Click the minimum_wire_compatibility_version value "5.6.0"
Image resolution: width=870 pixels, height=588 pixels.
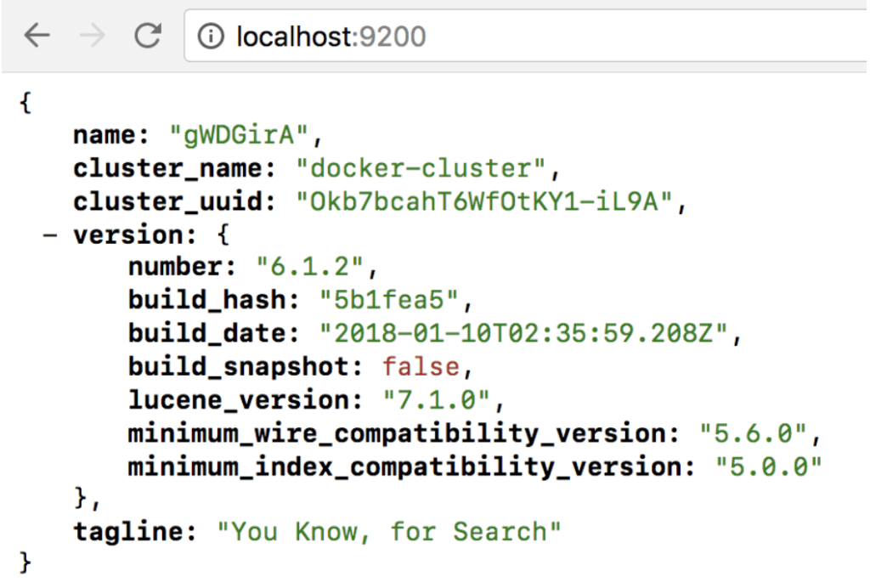click(x=753, y=433)
